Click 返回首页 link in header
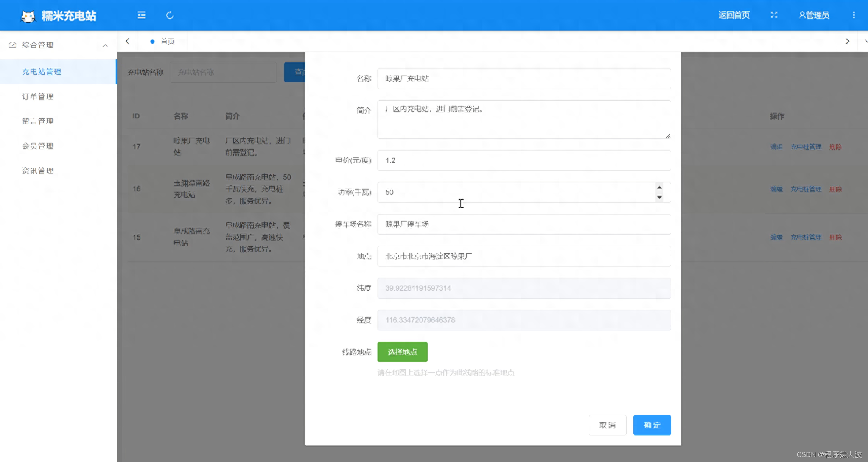The image size is (868, 462). pos(734,15)
